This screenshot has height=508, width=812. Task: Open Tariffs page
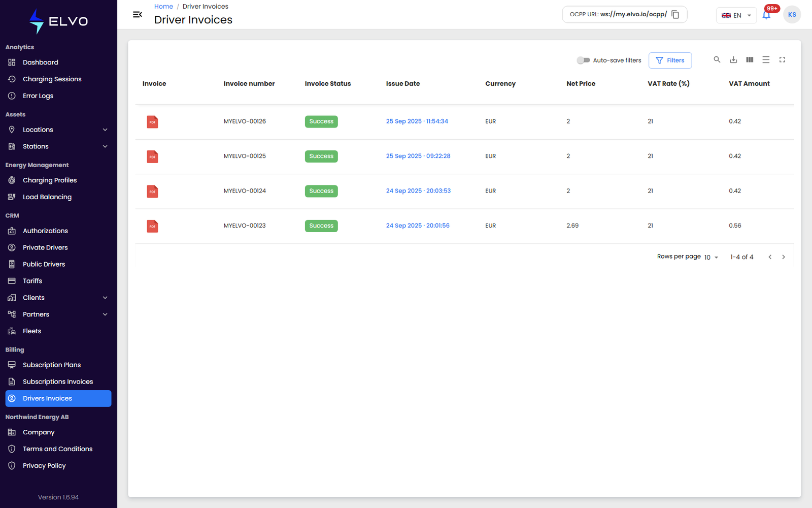coord(58,281)
